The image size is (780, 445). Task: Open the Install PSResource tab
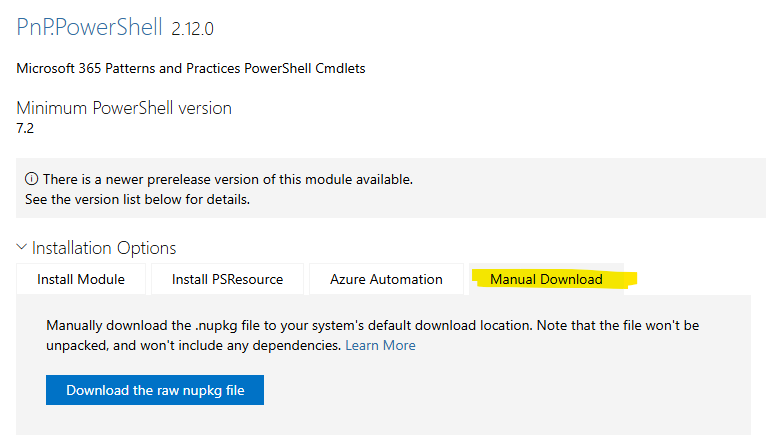[x=227, y=279]
